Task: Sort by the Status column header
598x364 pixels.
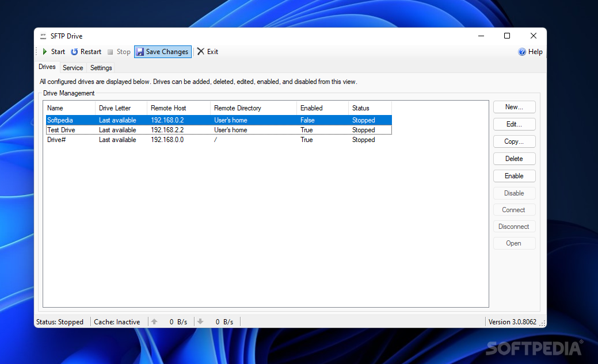Action: click(x=370, y=108)
